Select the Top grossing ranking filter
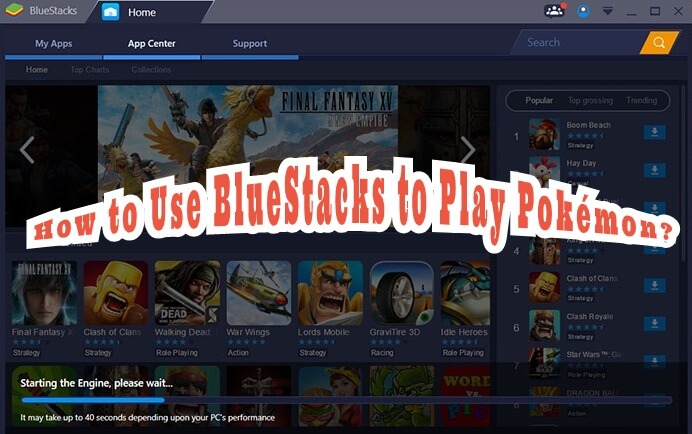The height and width of the screenshot is (434, 692). click(x=590, y=100)
